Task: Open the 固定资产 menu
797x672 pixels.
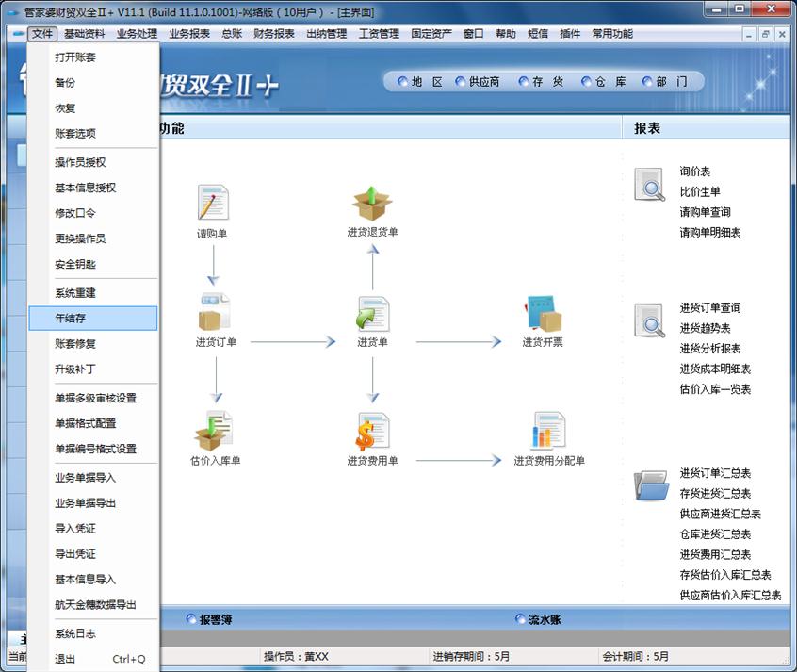Action: point(431,34)
